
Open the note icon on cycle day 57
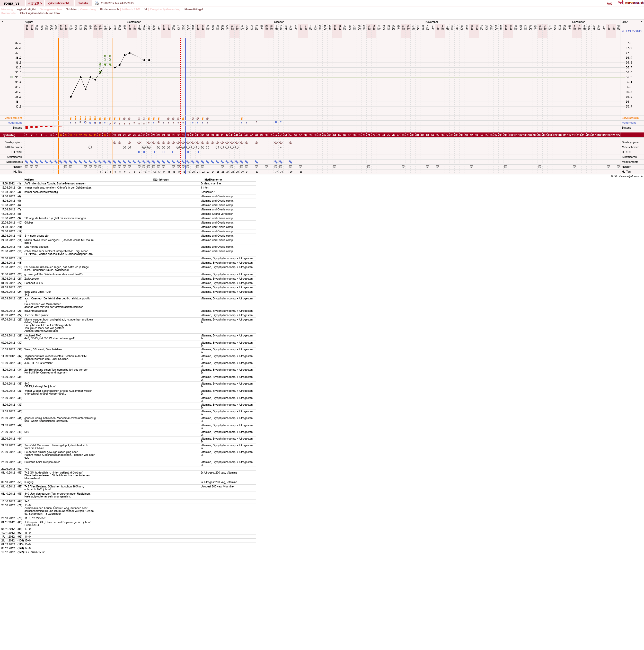click(x=301, y=167)
